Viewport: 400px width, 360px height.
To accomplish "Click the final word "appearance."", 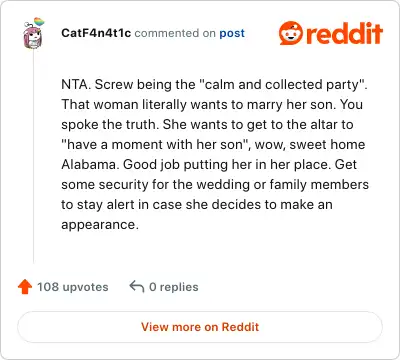I will (100, 225).
